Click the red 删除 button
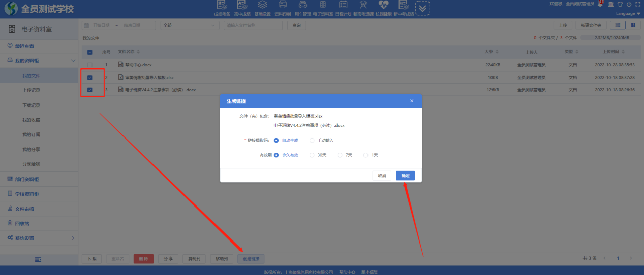Viewport: 644px width, 275px height. [x=144, y=259]
